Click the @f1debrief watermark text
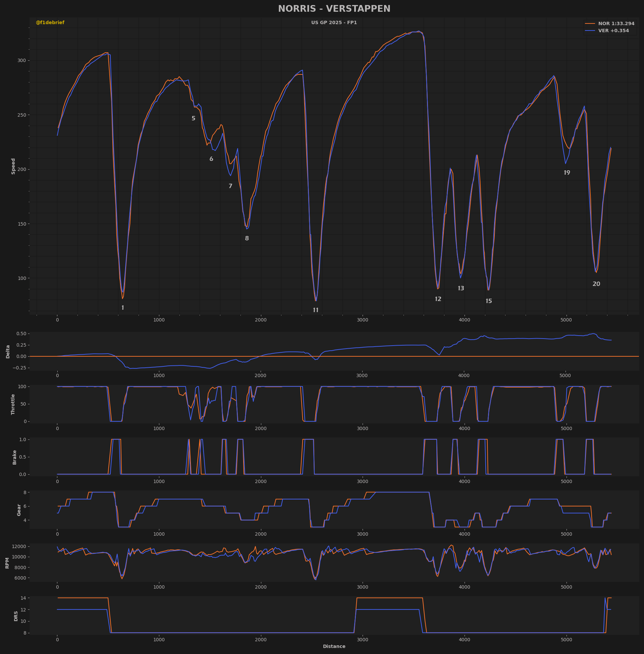The image size is (644, 654). point(50,23)
